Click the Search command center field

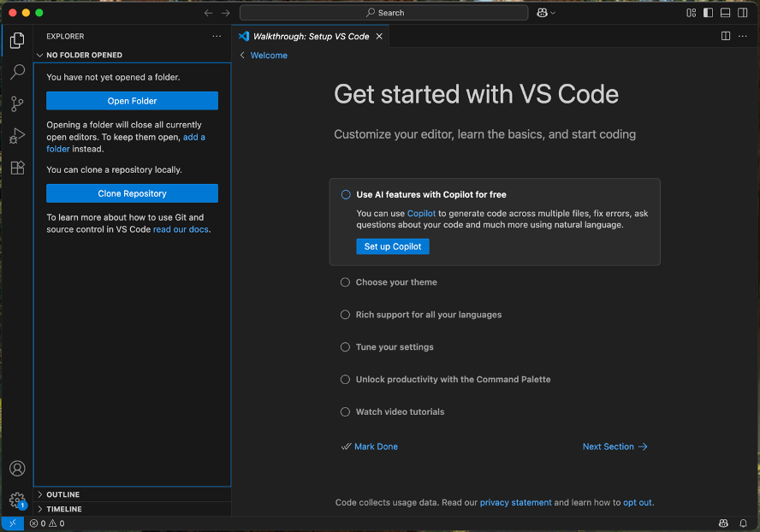[384, 13]
